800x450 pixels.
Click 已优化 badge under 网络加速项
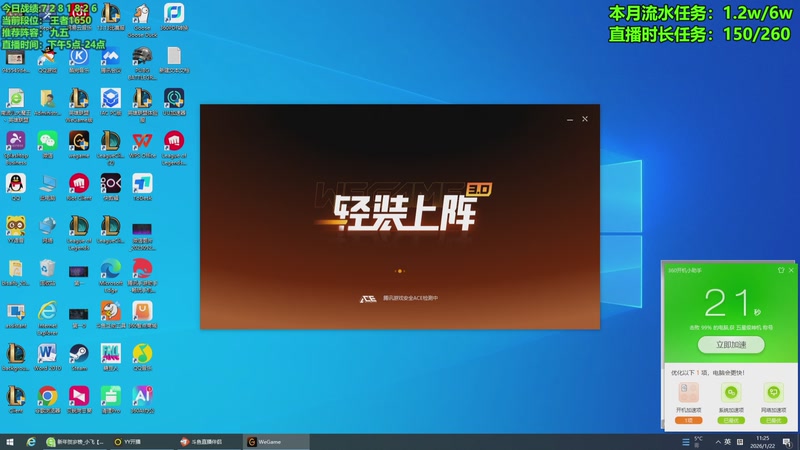773,420
